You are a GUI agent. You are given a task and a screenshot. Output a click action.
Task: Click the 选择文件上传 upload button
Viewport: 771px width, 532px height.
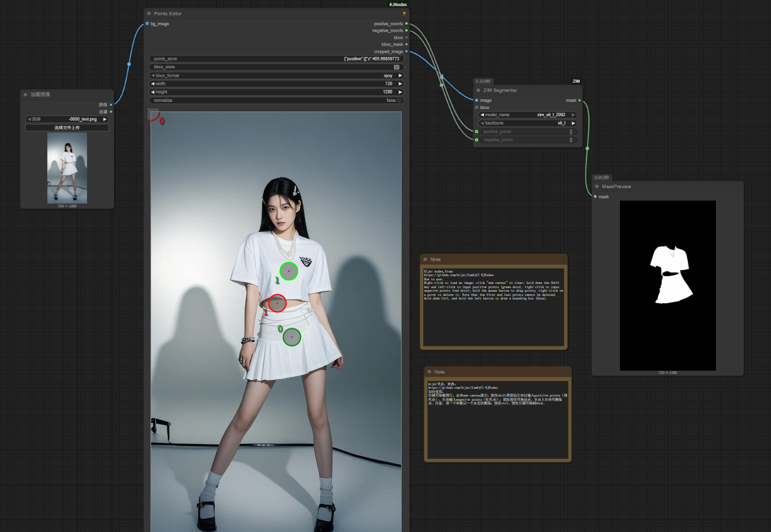[x=67, y=128]
